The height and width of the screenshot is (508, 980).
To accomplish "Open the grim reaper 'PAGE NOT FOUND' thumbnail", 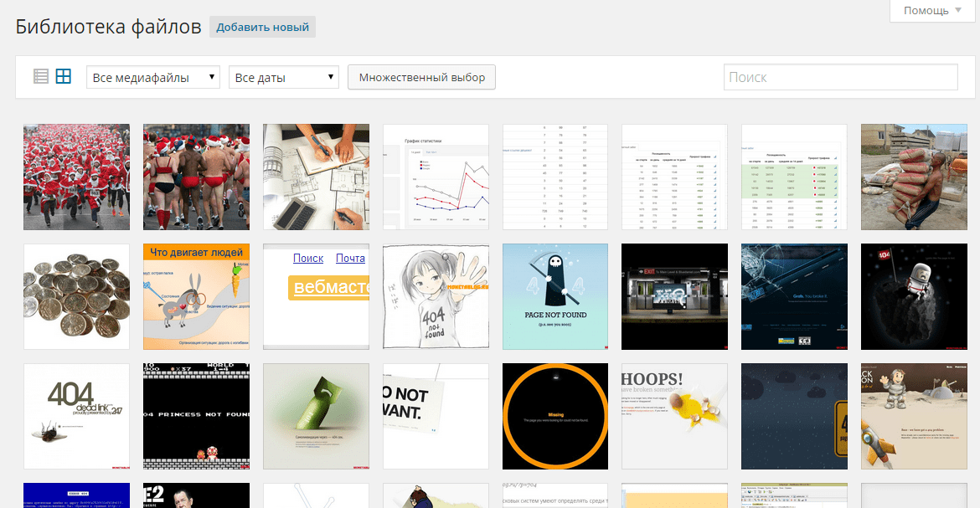I will tap(555, 297).
